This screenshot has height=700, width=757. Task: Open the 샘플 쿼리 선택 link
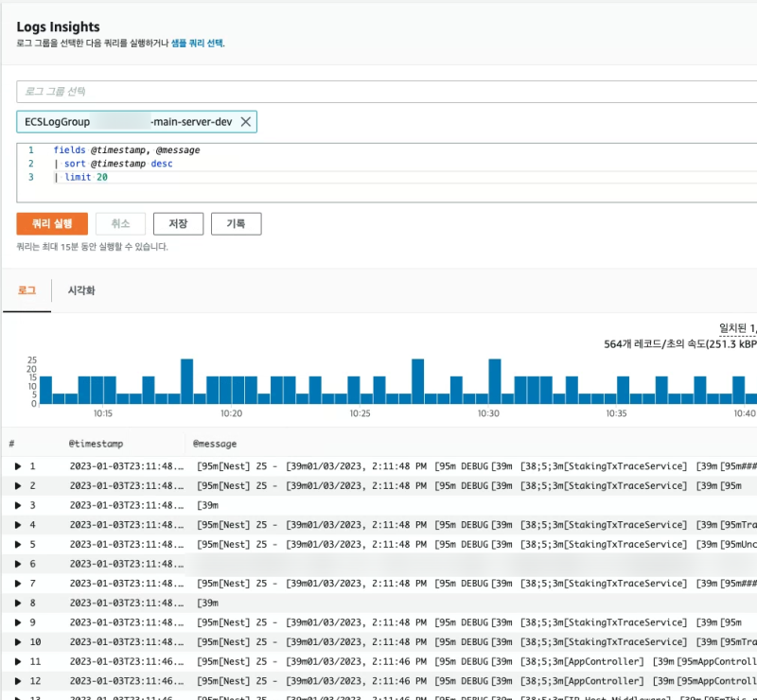click(x=197, y=44)
